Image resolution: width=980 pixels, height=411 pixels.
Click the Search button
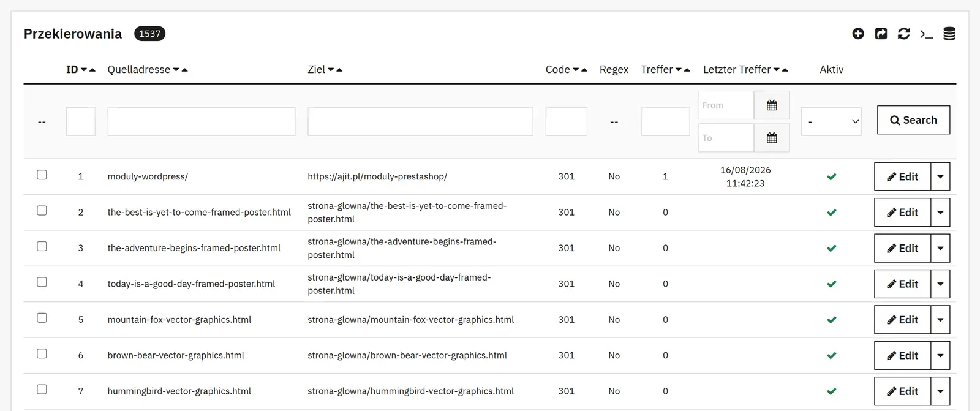(913, 120)
